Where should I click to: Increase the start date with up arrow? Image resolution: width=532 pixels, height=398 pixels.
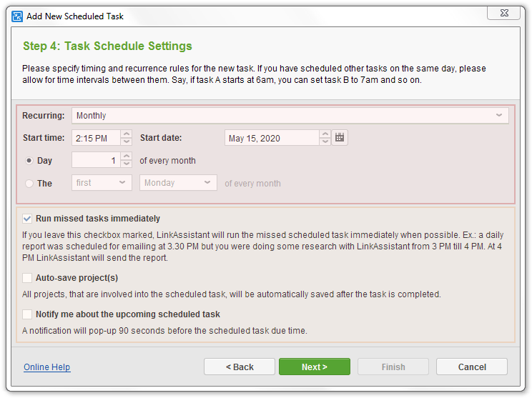(325, 134)
